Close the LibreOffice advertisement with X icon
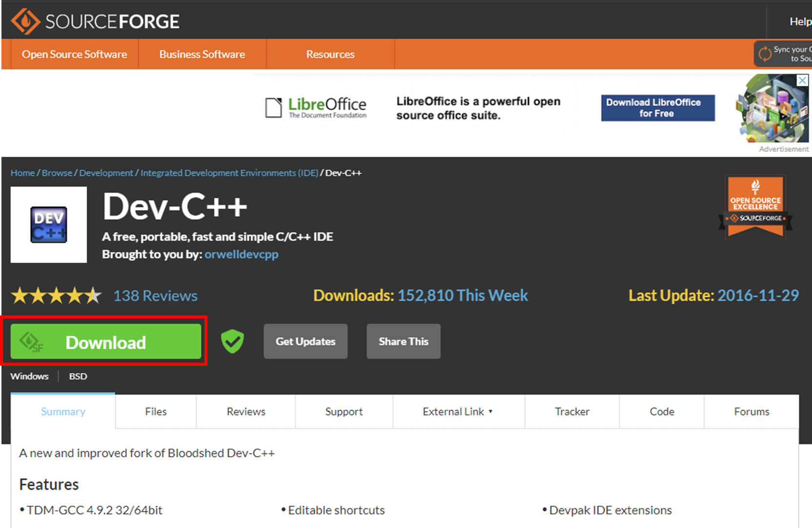The height and width of the screenshot is (528, 812). [x=802, y=80]
